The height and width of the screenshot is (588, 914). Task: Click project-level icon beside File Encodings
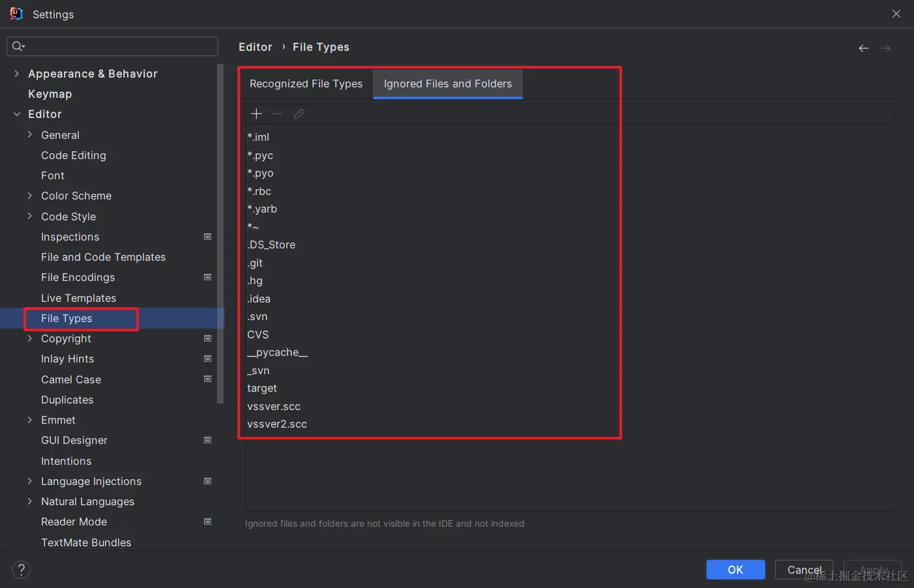pyautogui.click(x=208, y=277)
